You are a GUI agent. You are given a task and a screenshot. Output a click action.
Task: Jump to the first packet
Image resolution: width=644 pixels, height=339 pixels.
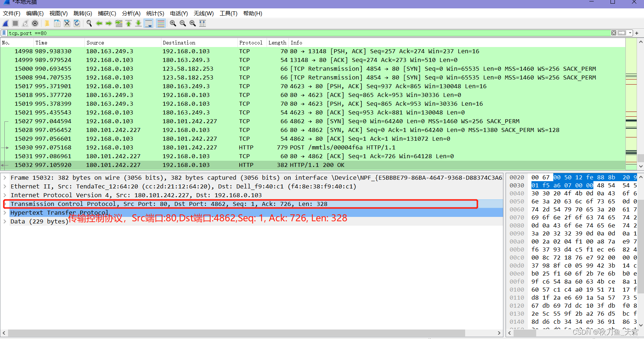pos(129,23)
